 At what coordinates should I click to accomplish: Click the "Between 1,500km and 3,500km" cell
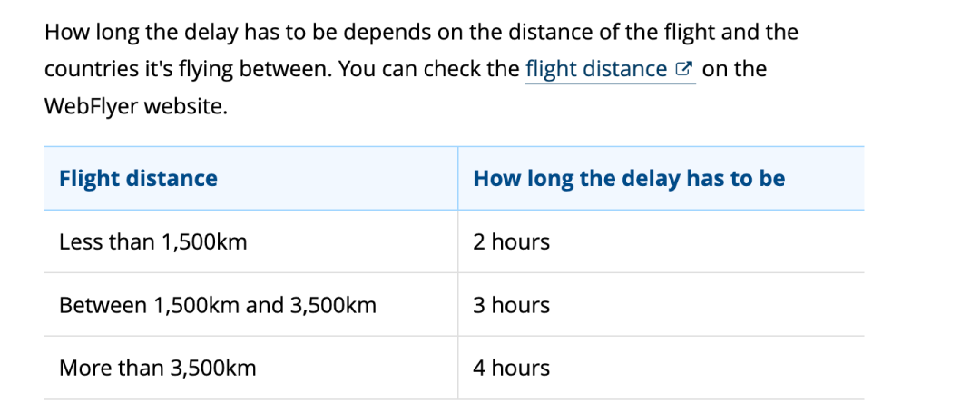click(x=250, y=305)
